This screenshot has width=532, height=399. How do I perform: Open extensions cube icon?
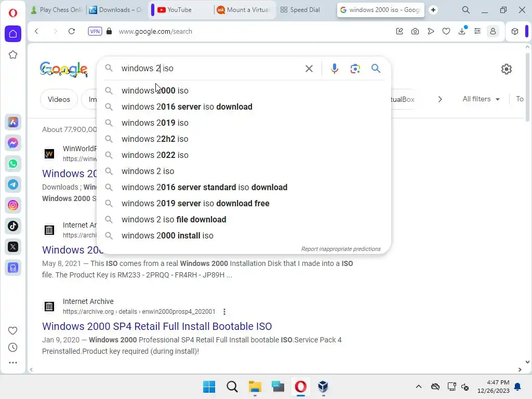[515, 31]
